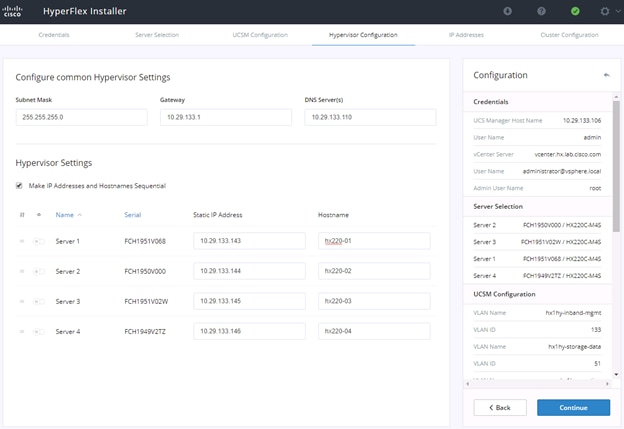The height and width of the screenshot is (429, 624).
Task: Click the drag handle column header icon
Action: coord(22,215)
